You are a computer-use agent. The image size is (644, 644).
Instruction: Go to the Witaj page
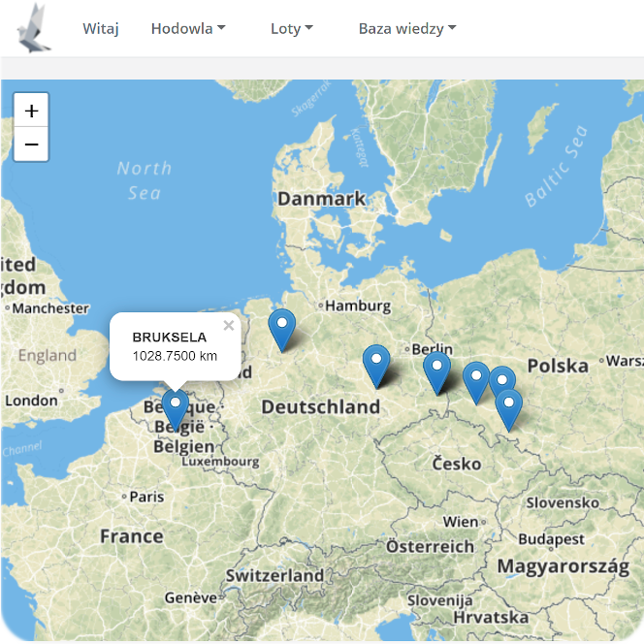[x=101, y=28]
